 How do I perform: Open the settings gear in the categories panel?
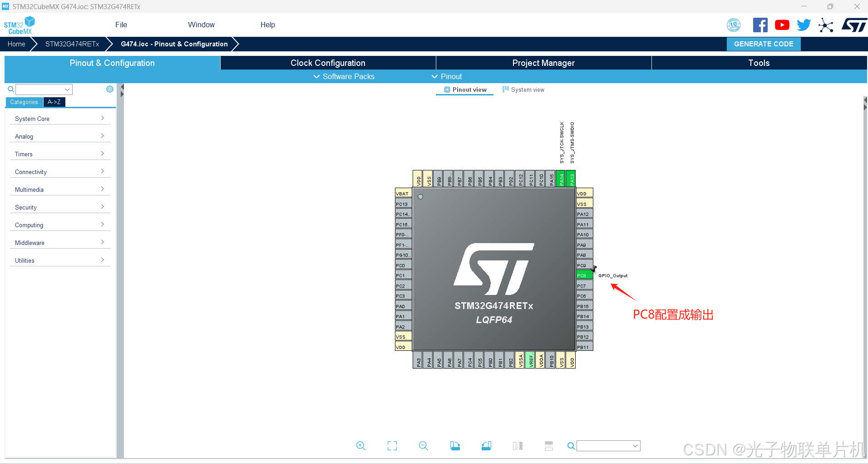(x=110, y=89)
